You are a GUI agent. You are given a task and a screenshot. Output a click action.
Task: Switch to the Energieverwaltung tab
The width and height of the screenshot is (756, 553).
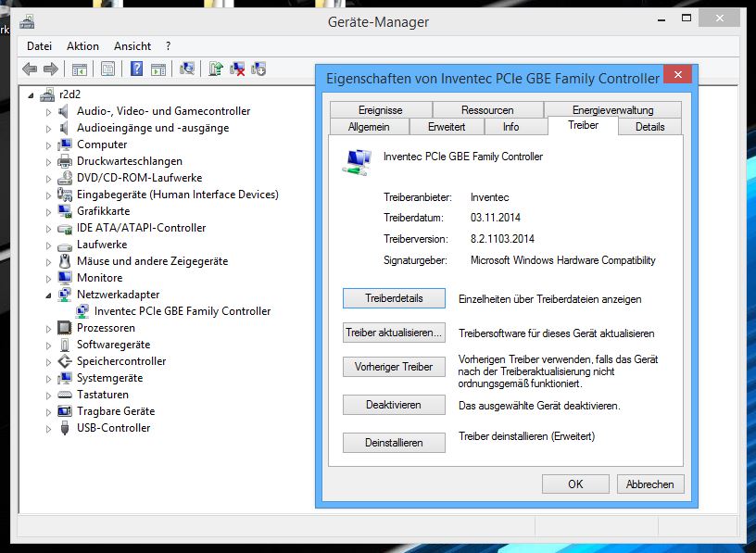coord(612,110)
